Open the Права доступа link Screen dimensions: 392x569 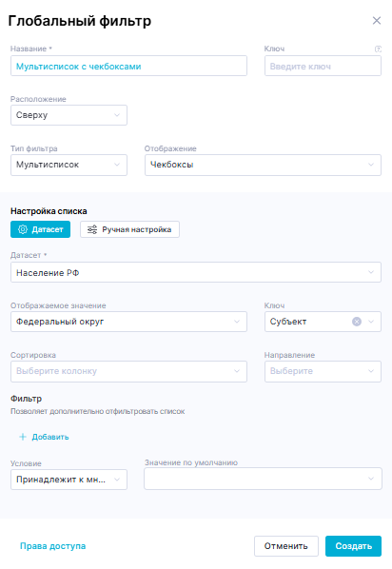[53, 546]
